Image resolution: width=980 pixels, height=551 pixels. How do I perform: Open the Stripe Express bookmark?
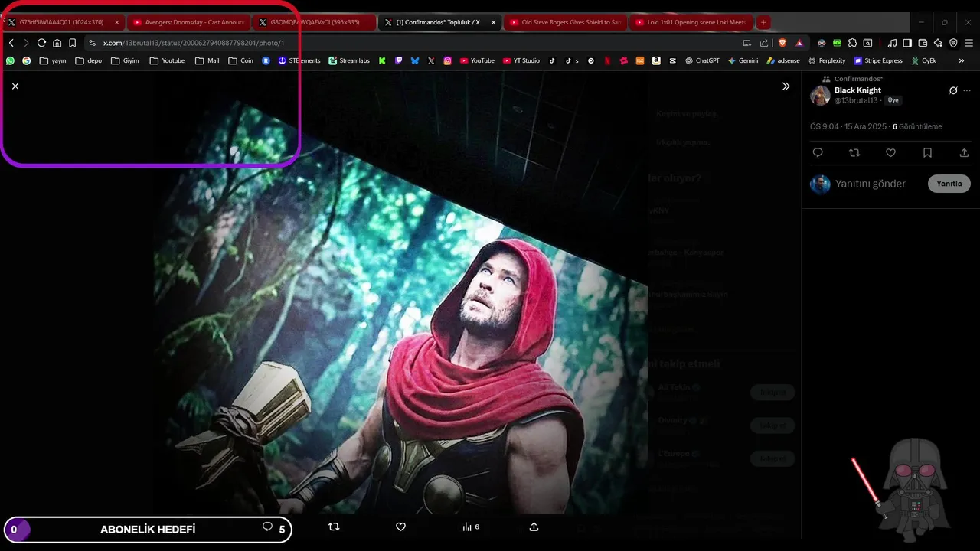coord(878,60)
